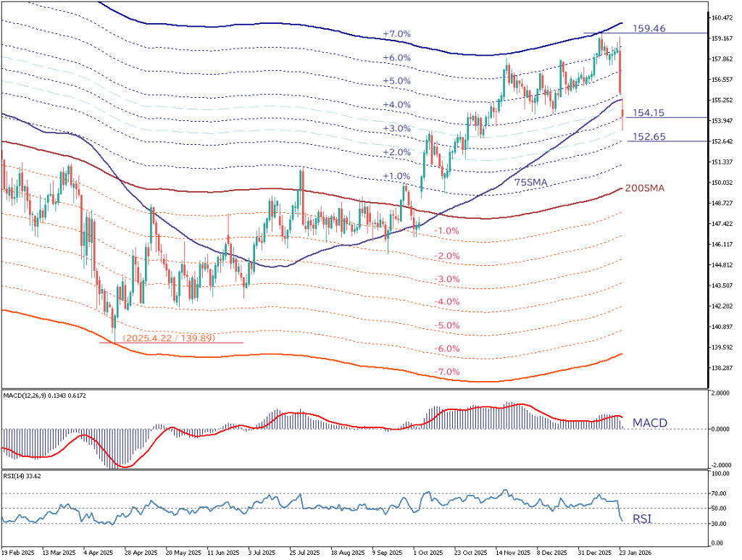Click 160.472 on the price axis
This screenshot has height=560, width=742.
coord(723,17)
